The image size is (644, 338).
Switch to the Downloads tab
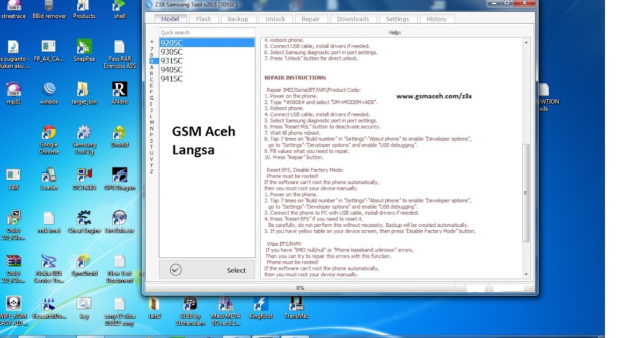[353, 19]
